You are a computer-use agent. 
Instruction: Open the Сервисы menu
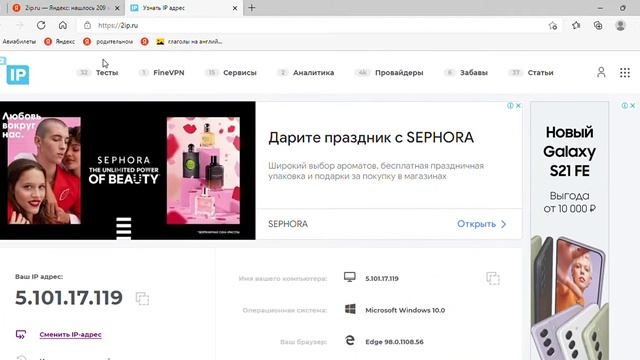pos(240,73)
